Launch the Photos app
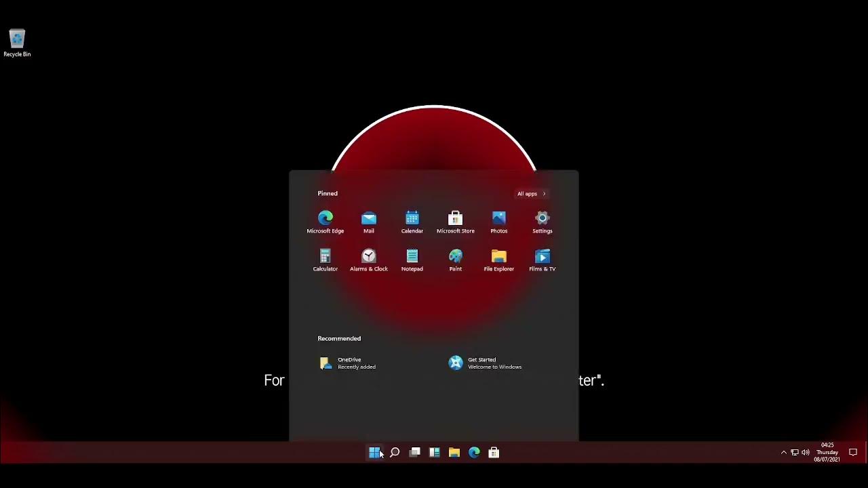Image resolution: width=868 pixels, height=488 pixels. pos(499,222)
